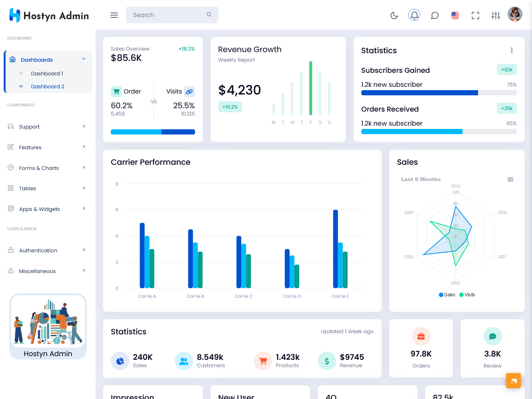Click the orange floating chat button
Screen dimensions: 532x399
click(513, 381)
